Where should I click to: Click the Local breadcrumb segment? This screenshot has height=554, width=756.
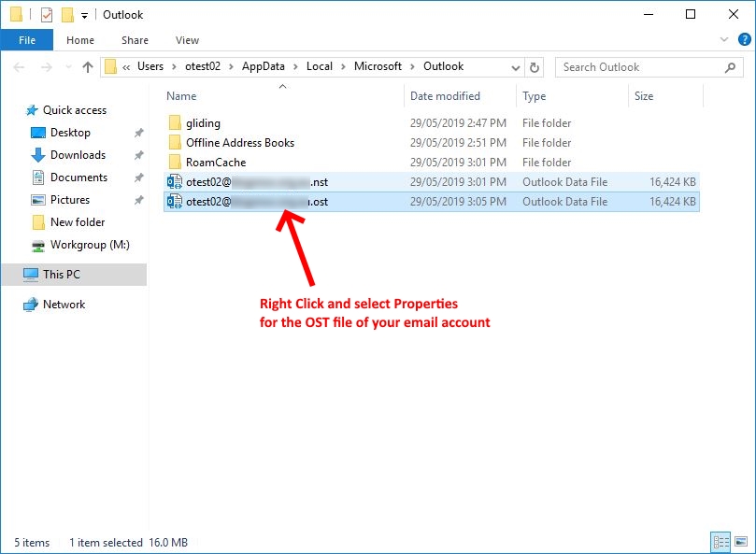(x=320, y=66)
